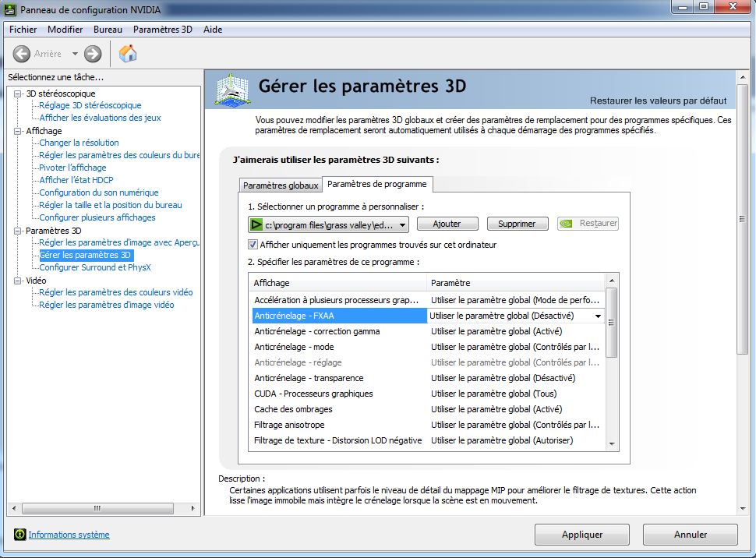This screenshot has width=756, height=558.
Task: Open the Bureau menu
Action: 108,30
